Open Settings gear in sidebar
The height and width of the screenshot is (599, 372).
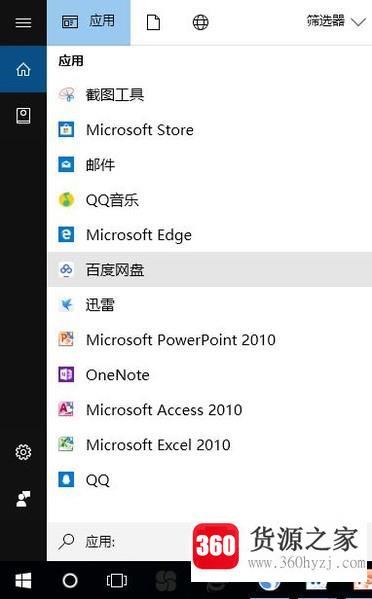click(x=23, y=452)
